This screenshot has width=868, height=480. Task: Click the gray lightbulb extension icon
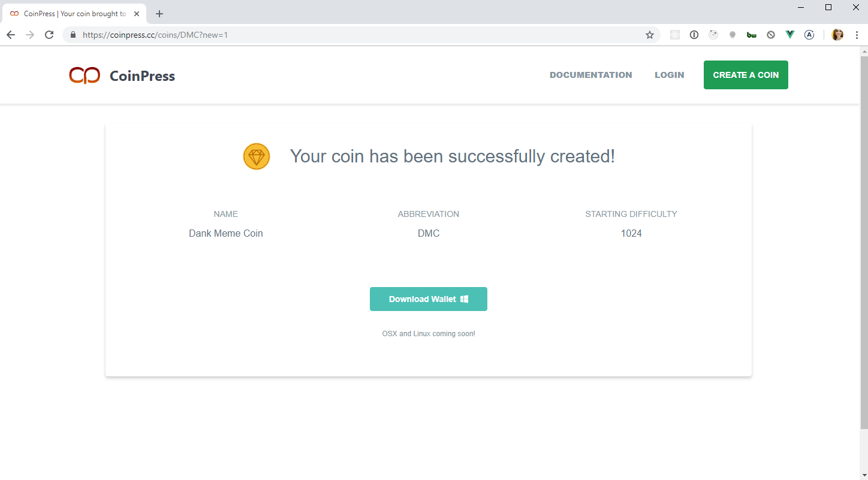tap(733, 35)
